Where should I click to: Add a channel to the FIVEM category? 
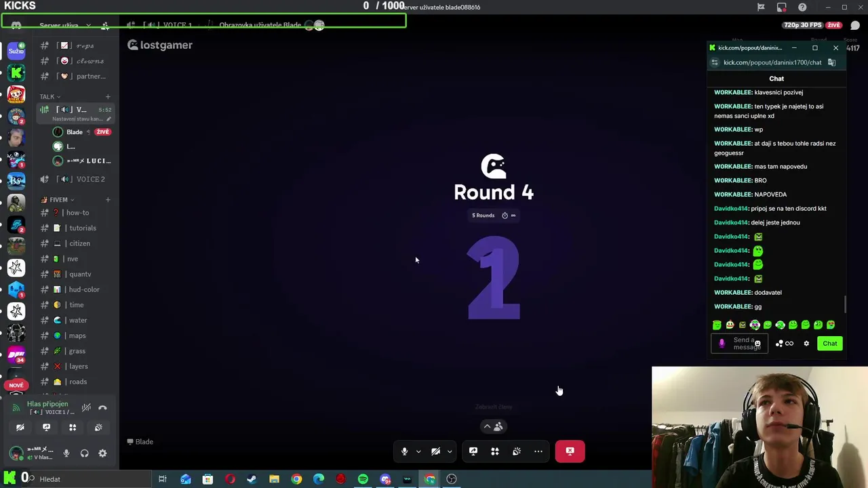108,199
